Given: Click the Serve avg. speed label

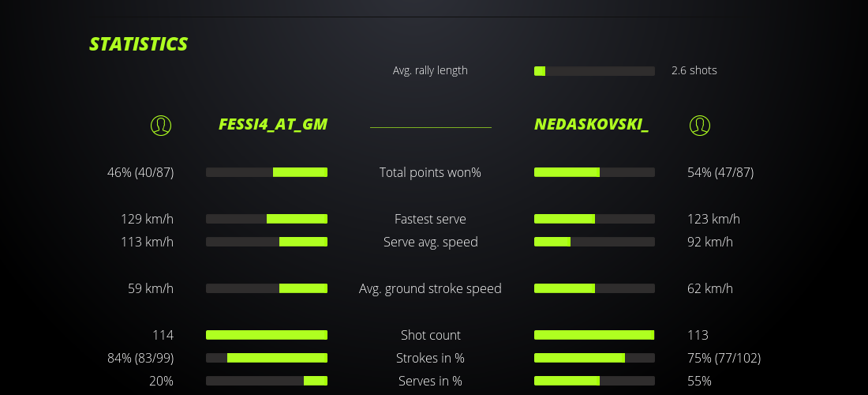Looking at the screenshot, I should 430,242.
